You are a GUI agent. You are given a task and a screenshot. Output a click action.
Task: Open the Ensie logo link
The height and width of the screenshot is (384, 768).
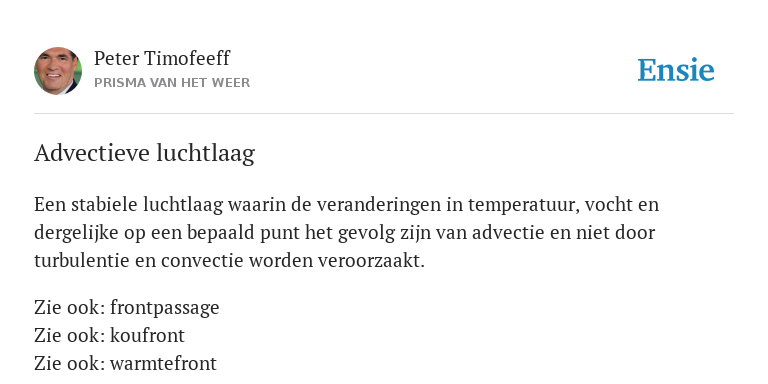(x=676, y=70)
